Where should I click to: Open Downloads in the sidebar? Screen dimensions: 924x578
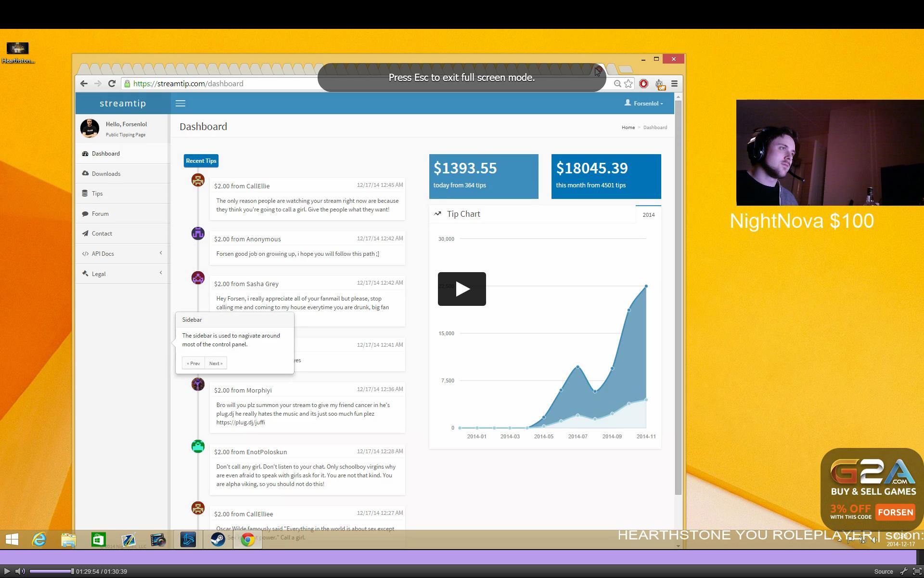click(x=123, y=173)
